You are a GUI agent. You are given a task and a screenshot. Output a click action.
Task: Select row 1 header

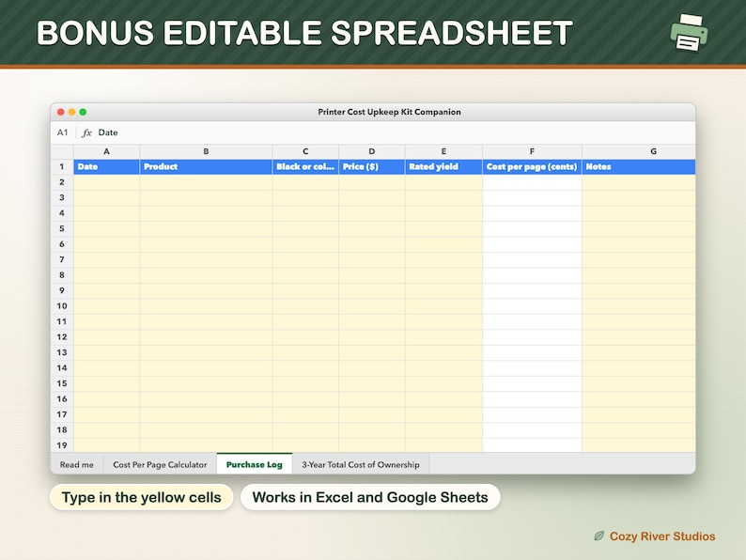coord(62,167)
